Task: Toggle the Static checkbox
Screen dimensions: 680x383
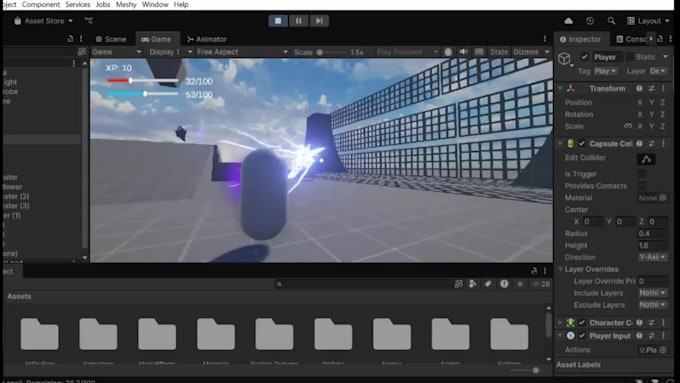Action: click(630, 57)
